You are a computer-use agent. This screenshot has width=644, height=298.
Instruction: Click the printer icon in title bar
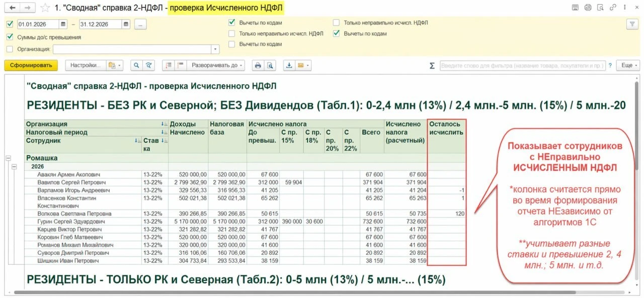[588, 8]
